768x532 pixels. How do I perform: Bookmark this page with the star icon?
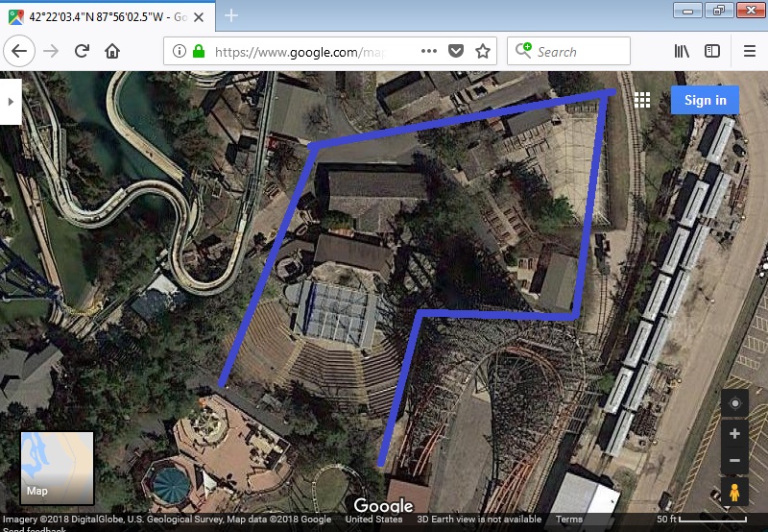click(x=483, y=51)
